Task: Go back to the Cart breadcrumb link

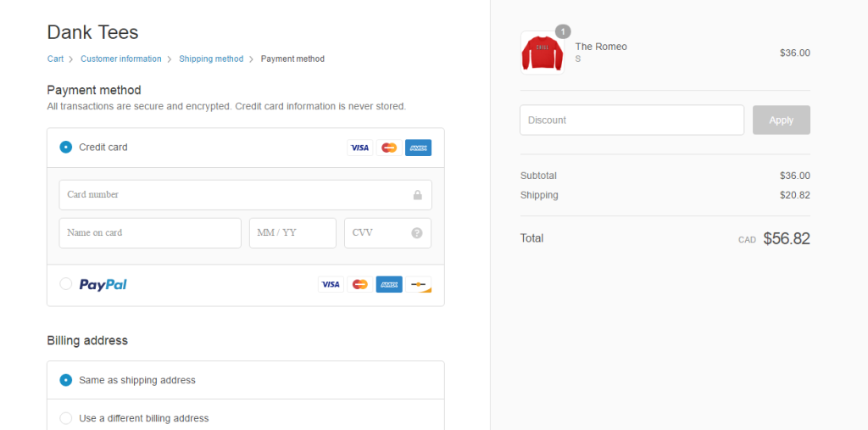Action: click(55, 59)
